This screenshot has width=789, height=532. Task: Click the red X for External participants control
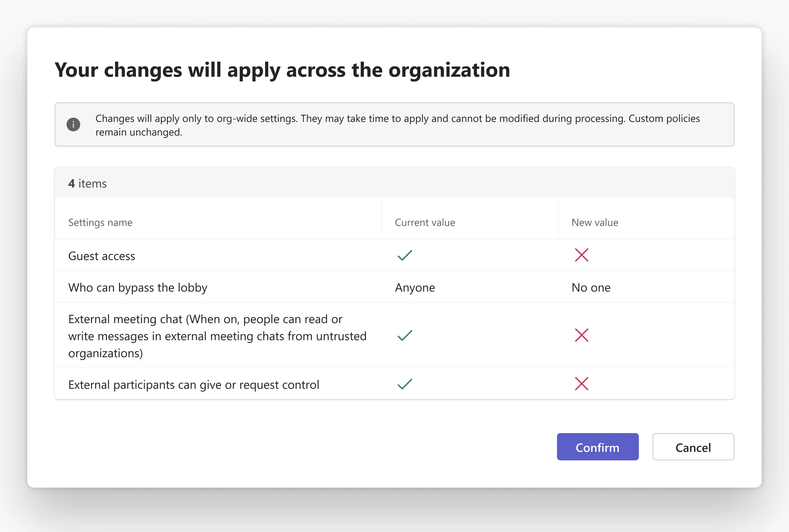click(x=582, y=384)
